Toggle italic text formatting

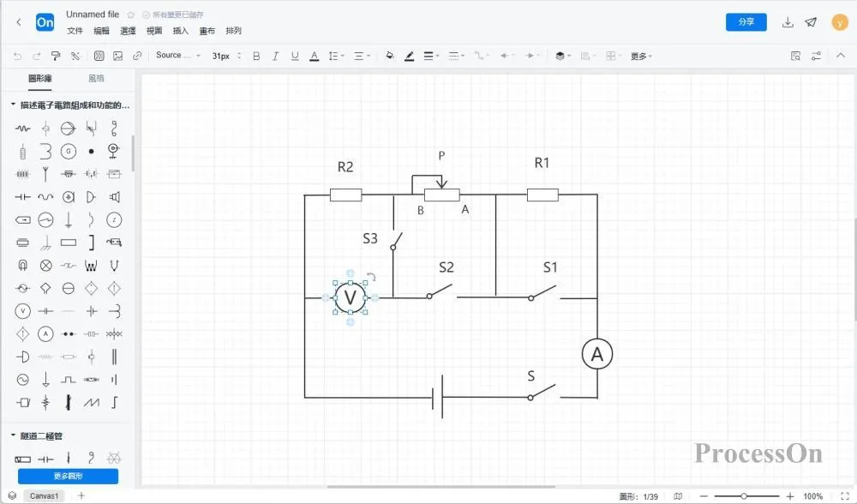[x=275, y=56]
